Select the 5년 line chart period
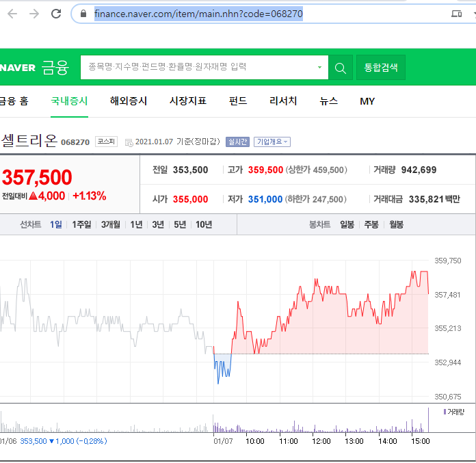 [180, 225]
